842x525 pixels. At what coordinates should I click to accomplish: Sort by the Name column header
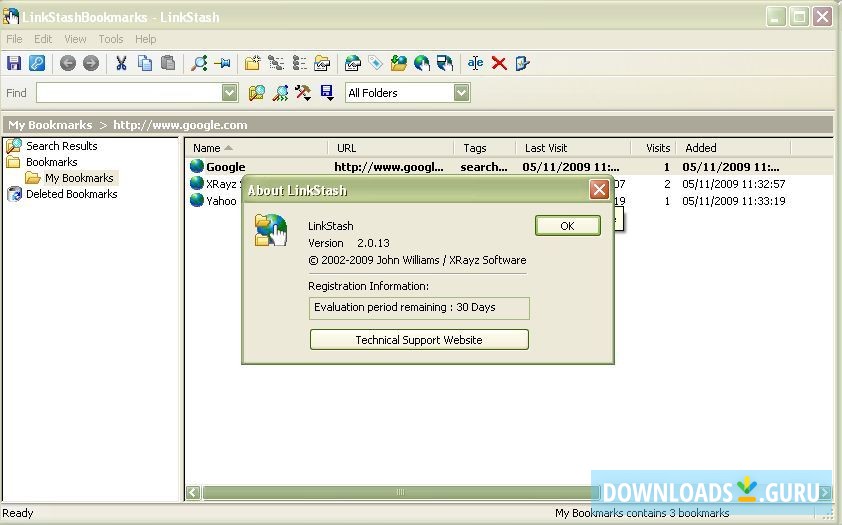pos(257,148)
